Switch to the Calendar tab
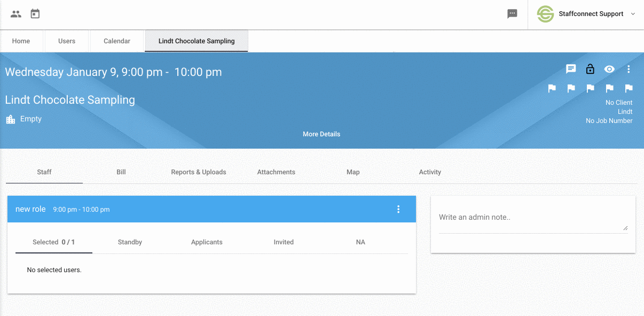 point(117,41)
